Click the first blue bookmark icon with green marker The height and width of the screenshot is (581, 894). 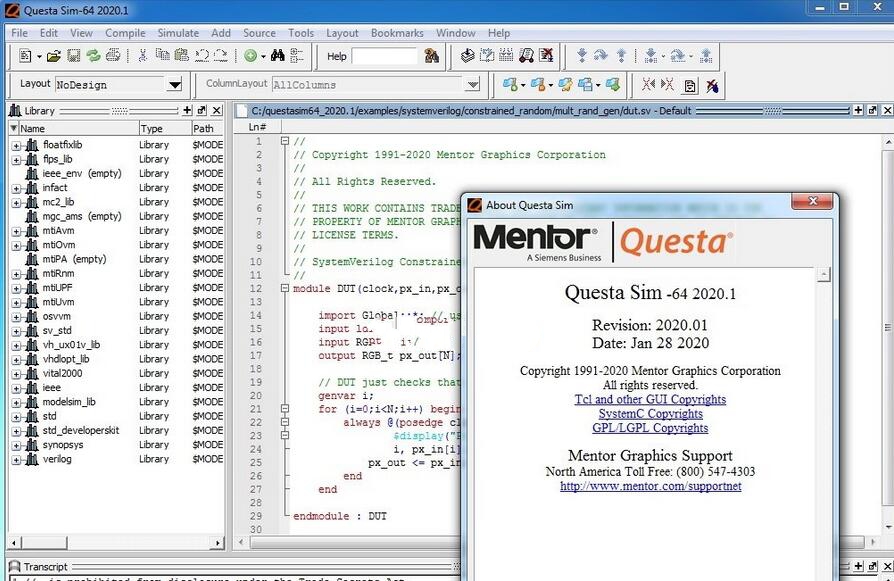(x=510, y=85)
